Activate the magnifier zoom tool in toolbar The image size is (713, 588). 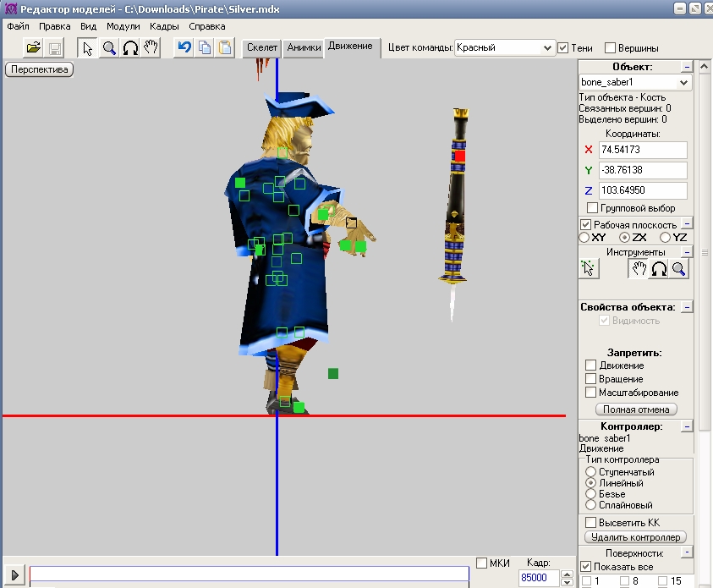click(x=109, y=47)
